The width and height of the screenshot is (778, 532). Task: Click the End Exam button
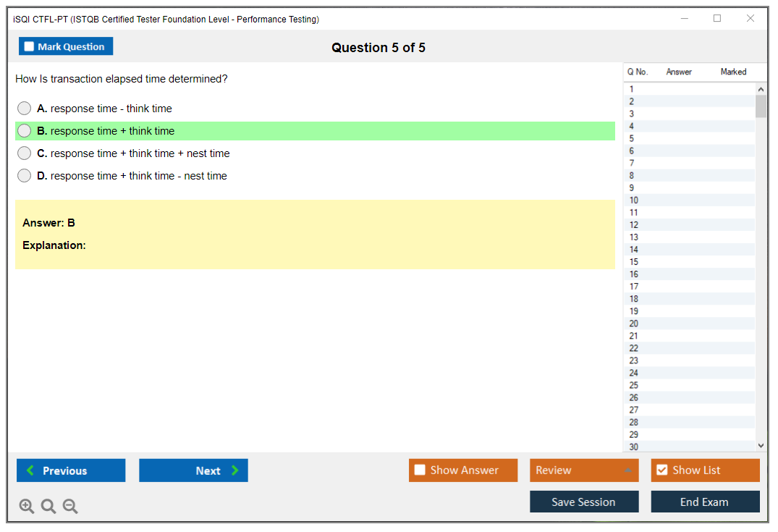[x=704, y=502]
